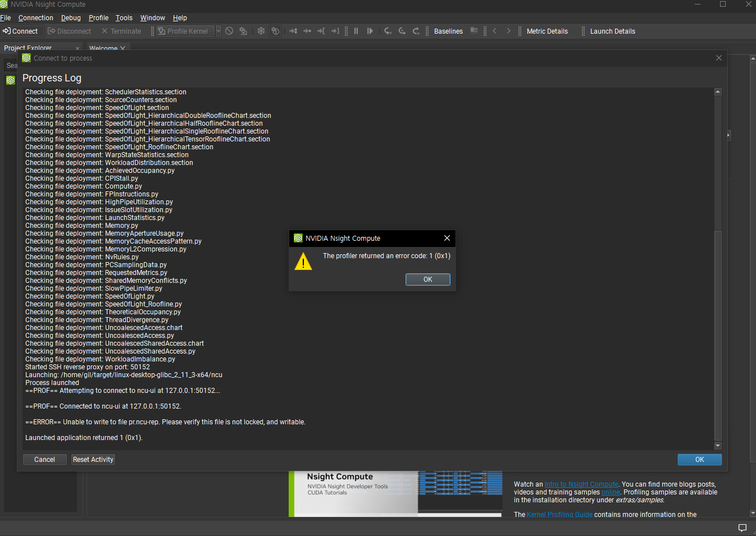The height and width of the screenshot is (536, 756).
Task: Click the 'Process launched' log line
Action: pos(52,383)
